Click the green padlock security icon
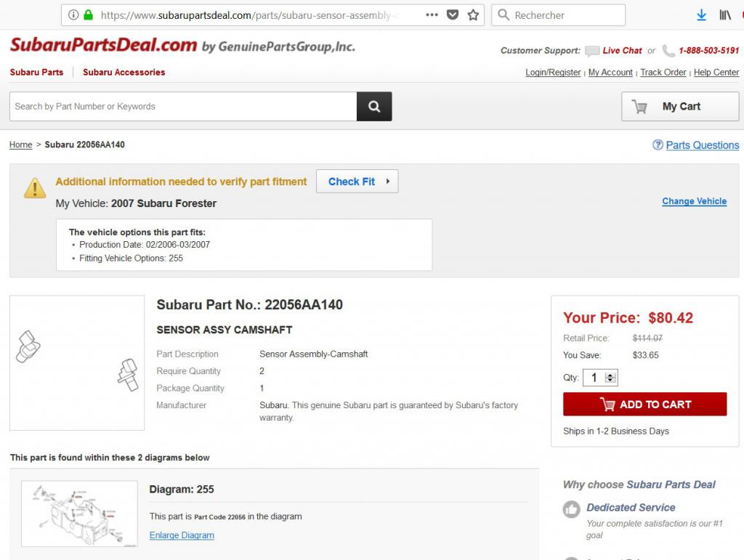744x560 pixels. pos(88,15)
